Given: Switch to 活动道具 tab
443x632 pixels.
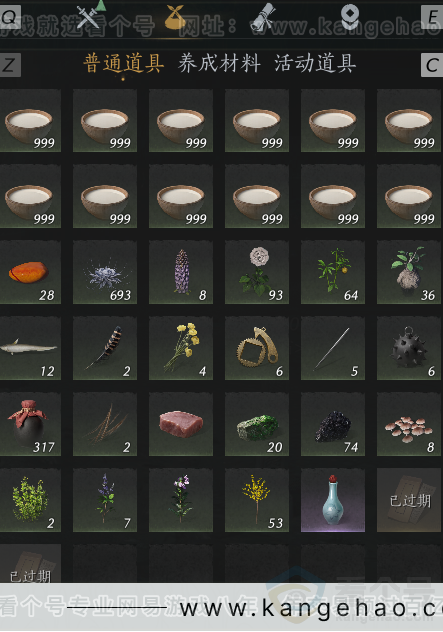Looking at the screenshot, I should tap(315, 63).
